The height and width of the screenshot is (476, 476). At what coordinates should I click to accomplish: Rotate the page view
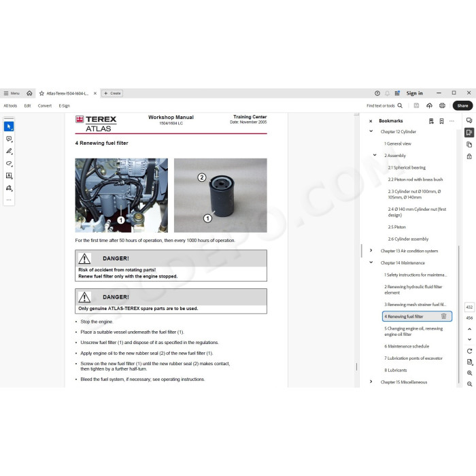click(x=470, y=351)
